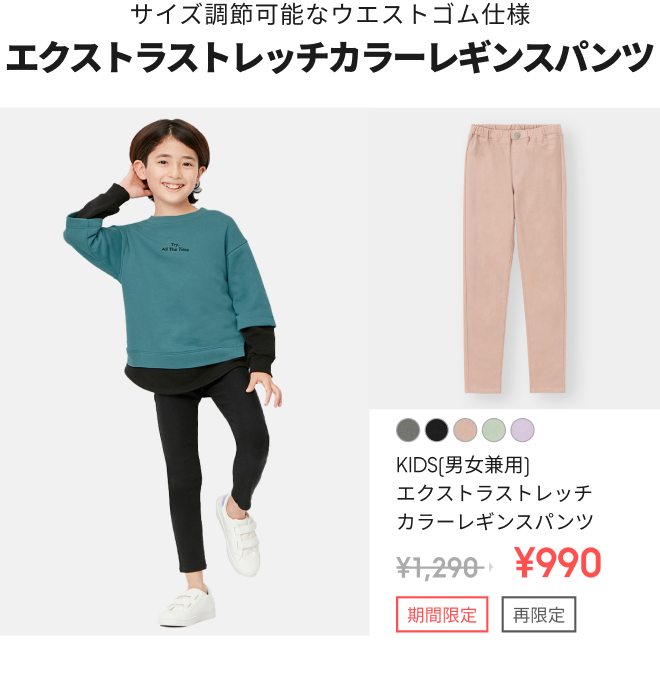Viewport: 660px width, 692px height.
Task: Open the KIDS(男女兼用) product name link
Action: coord(463,465)
